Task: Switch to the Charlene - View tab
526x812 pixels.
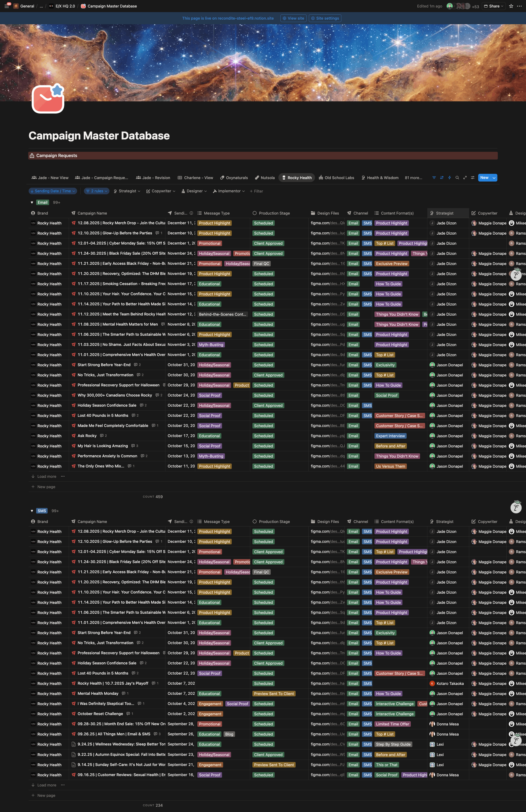Action: tap(195, 178)
